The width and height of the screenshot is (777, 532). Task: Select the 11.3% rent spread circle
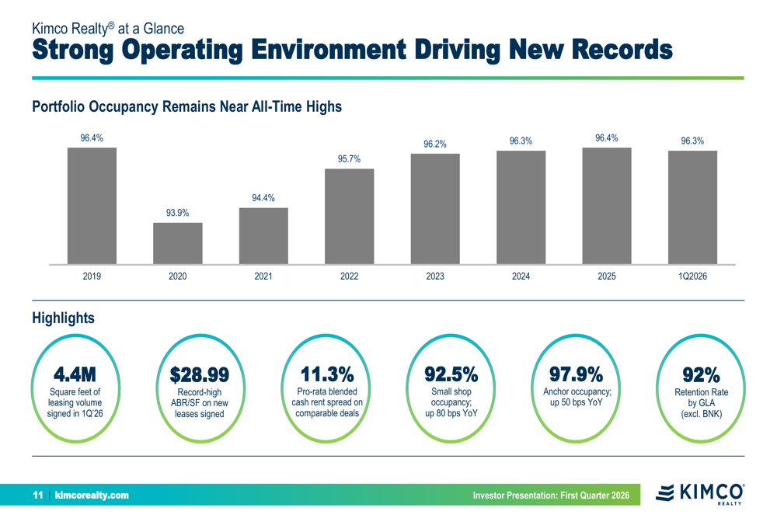[x=326, y=388]
